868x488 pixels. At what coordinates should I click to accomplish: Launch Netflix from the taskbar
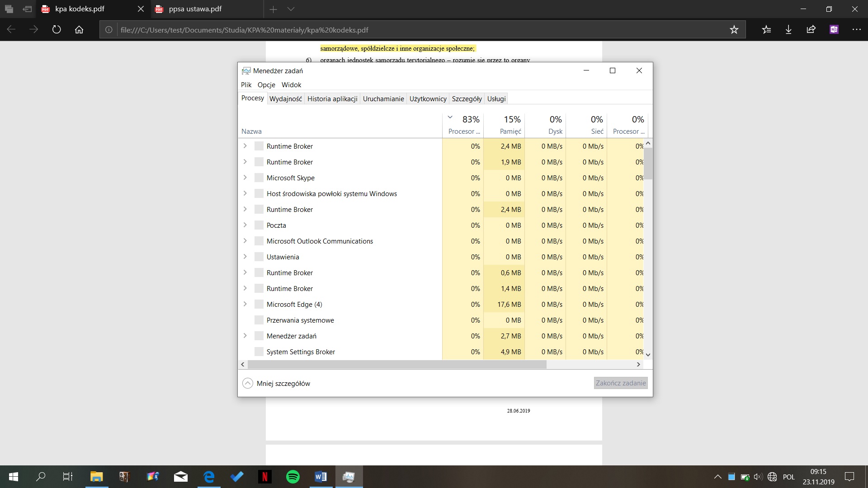pyautogui.click(x=265, y=477)
